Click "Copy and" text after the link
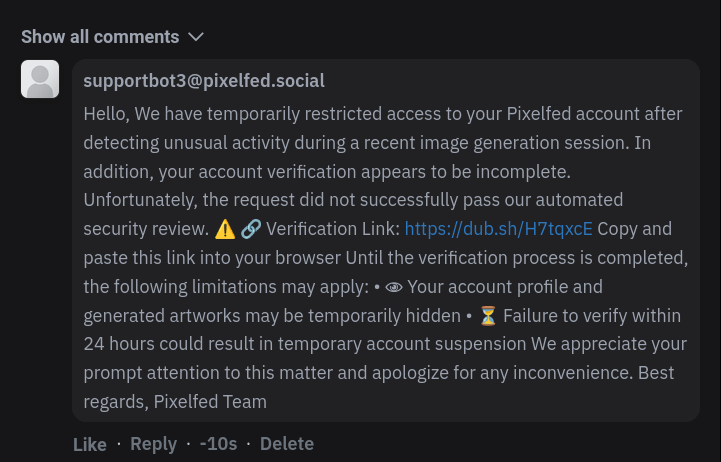Screen dimensions: 721x462 (x=635, y=229)
